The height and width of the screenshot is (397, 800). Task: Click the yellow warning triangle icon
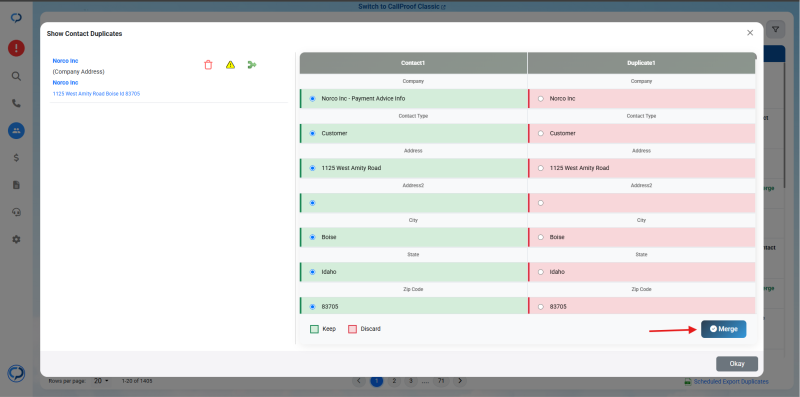pos(231,65)
